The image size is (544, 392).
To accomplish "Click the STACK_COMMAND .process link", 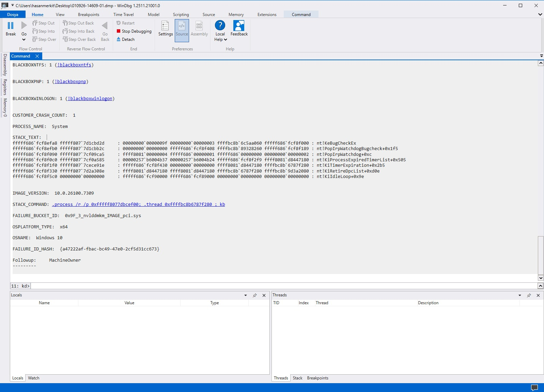I will click(x=138, y=205).
